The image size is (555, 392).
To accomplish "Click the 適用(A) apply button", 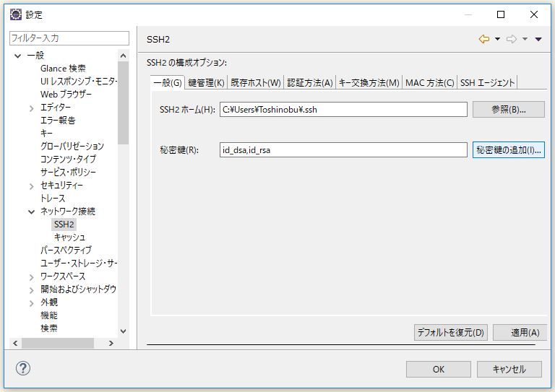I will [x=520, y=332].
